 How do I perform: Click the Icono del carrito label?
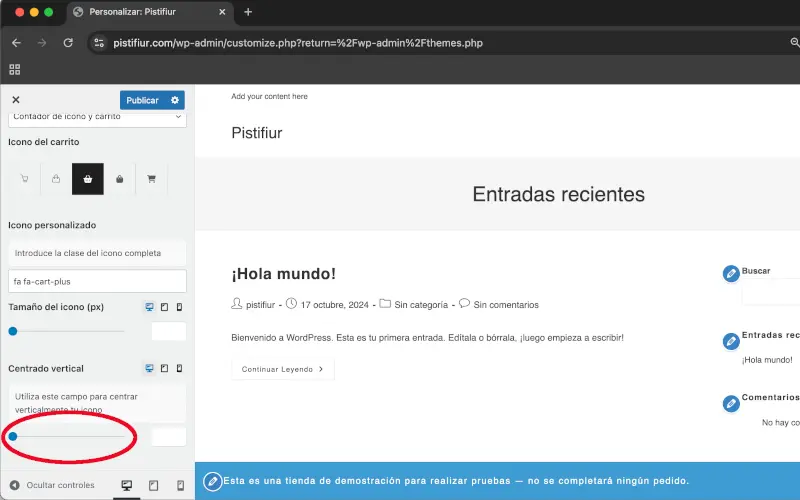pos(43,142)
